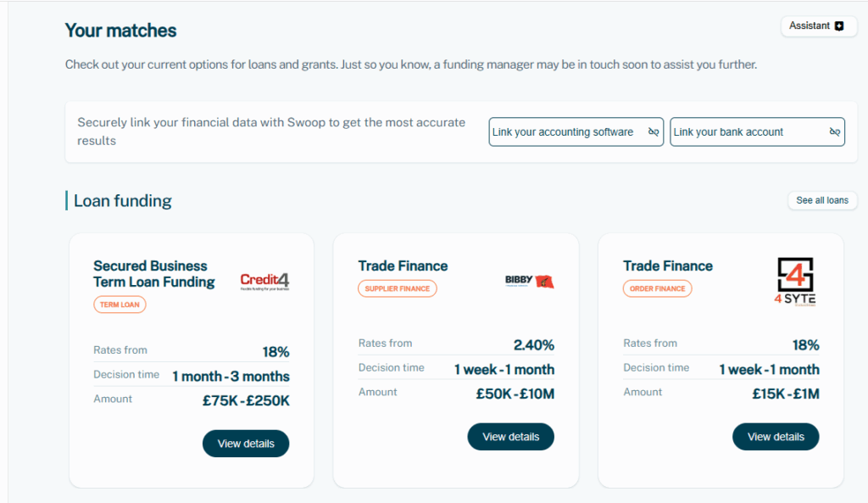Screen dimensions: 868x503
Task: View details for Bibby Trade Finance
Action: [510, 437]
